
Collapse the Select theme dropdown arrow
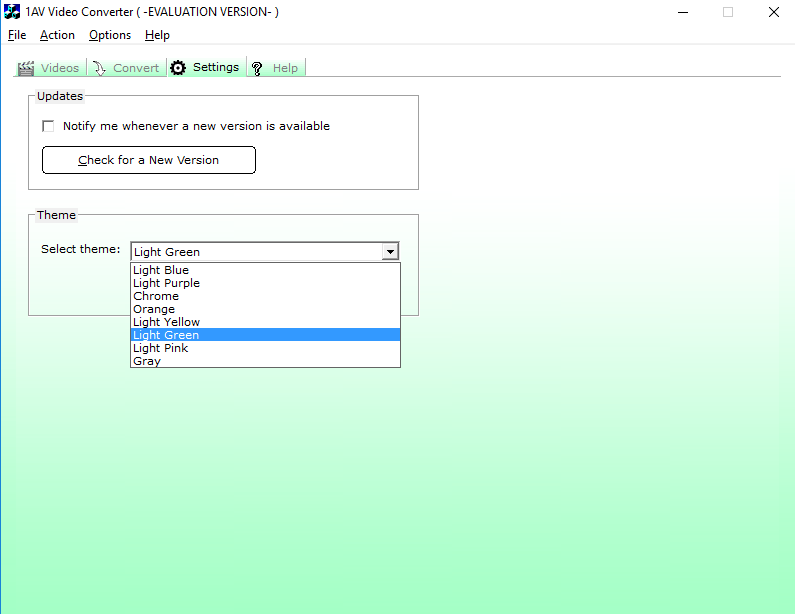coord(390,251)
